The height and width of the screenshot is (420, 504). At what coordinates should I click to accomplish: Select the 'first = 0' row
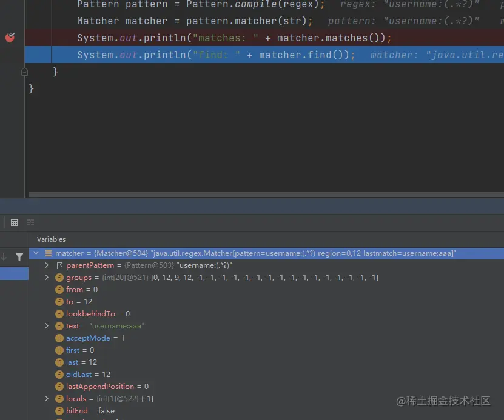pos(266,350)
